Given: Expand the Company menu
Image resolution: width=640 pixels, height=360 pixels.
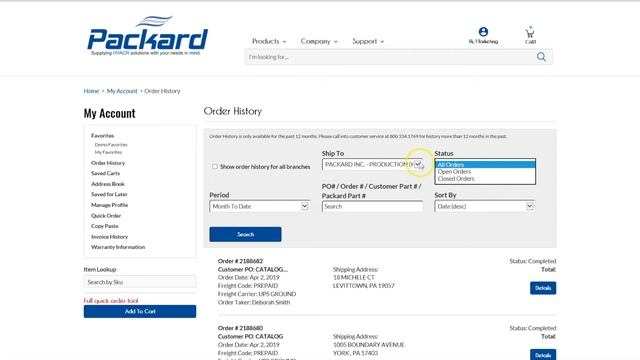Looking at the screenshot, I should 319,41.
